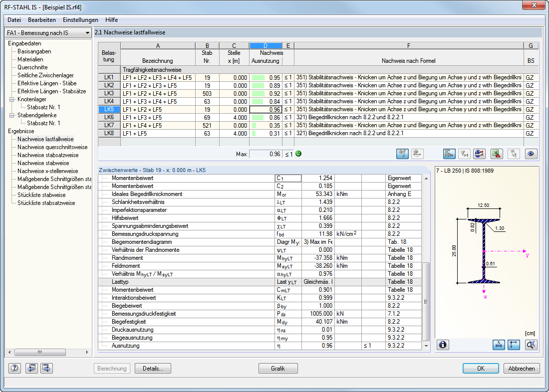Open the help icon at bottom left

point(14,368)
